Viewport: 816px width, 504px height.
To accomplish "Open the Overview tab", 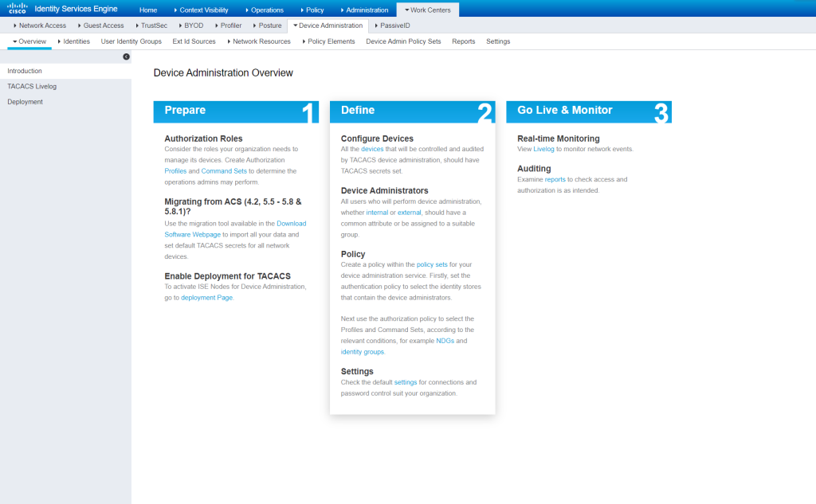I will 29,41.
